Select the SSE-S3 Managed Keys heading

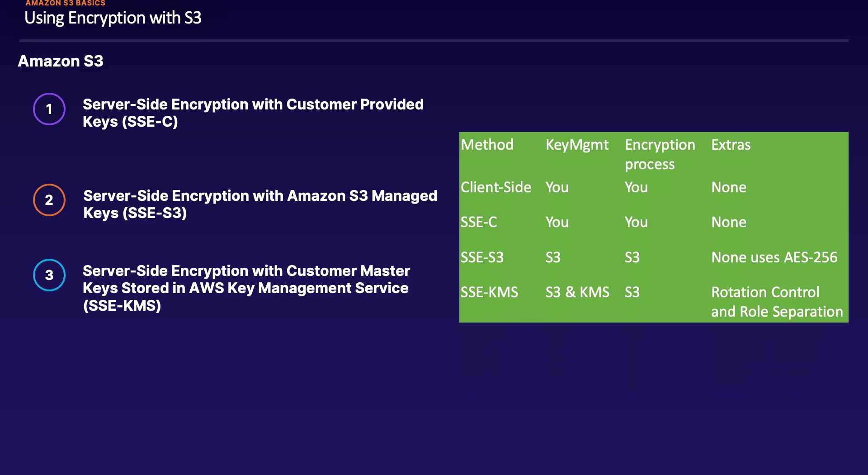tap(260, 204)
